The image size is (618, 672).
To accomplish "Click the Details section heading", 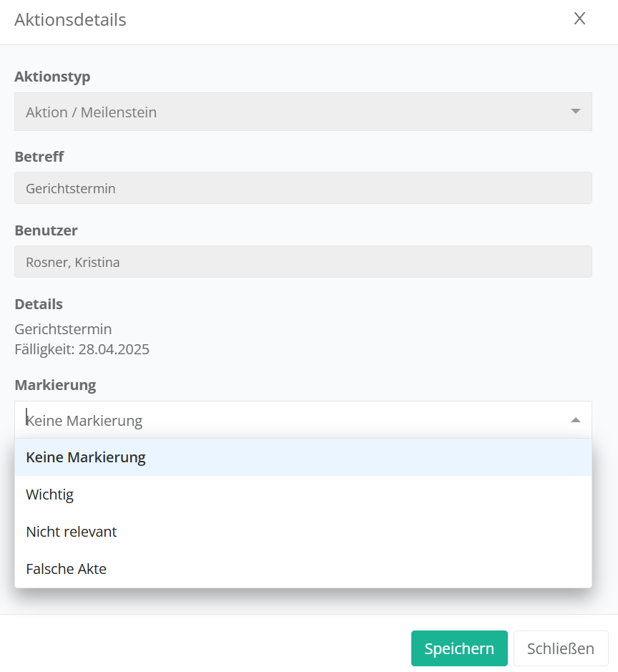I will click(x=39, y=304).
